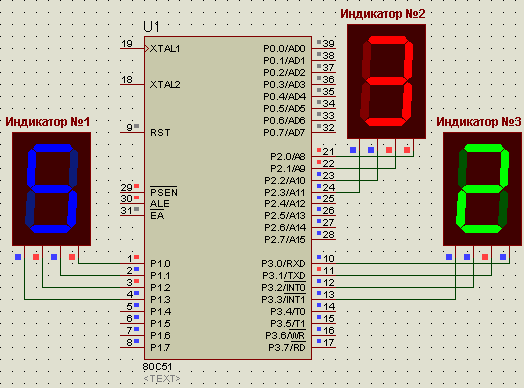Click the P1.3 pin name
Screen dimensions: 524x388
(x=160, y=300)
